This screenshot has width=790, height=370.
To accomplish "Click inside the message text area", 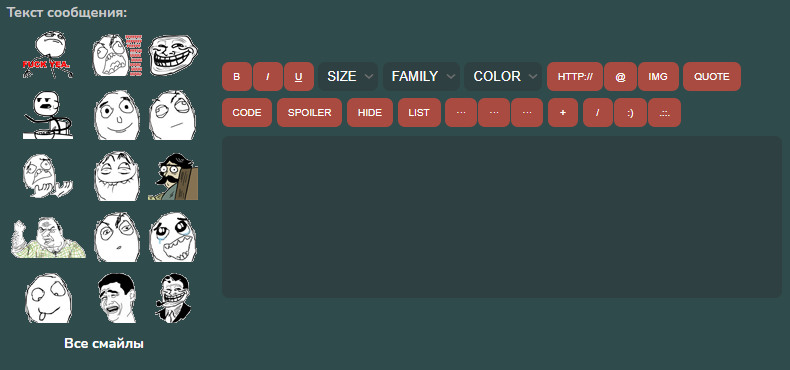I will click(502, 217).
